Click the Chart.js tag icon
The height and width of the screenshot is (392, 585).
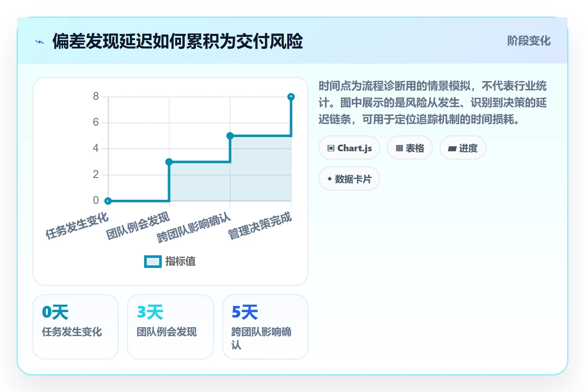click(331, 148)
